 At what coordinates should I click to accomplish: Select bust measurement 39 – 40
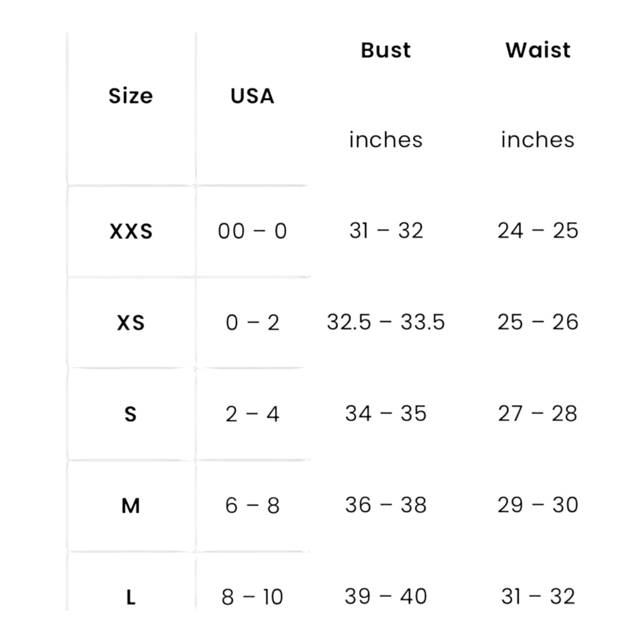pos(386,596)
